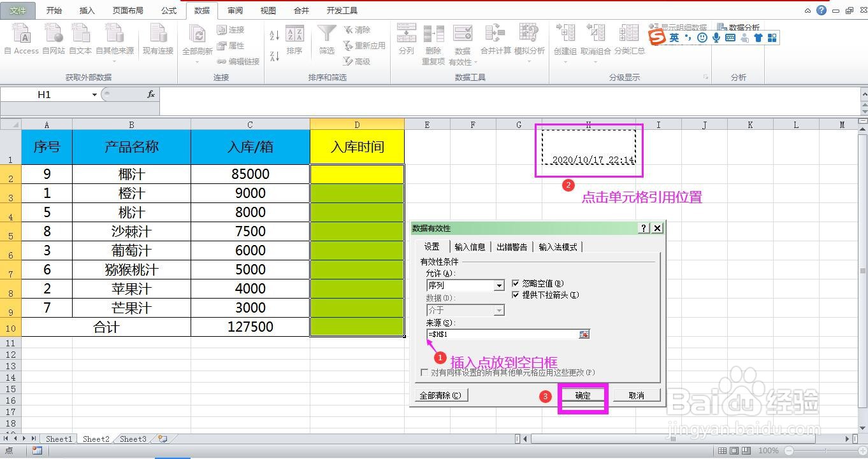This screenshot has height=459, width=868.
Task: Click the 全部刷新 refresh icon
Action: point(196,37)
